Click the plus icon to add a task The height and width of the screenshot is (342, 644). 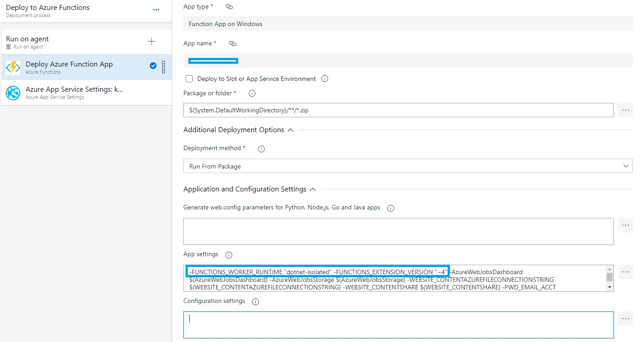pyautogui.click(x=151, y=42)
